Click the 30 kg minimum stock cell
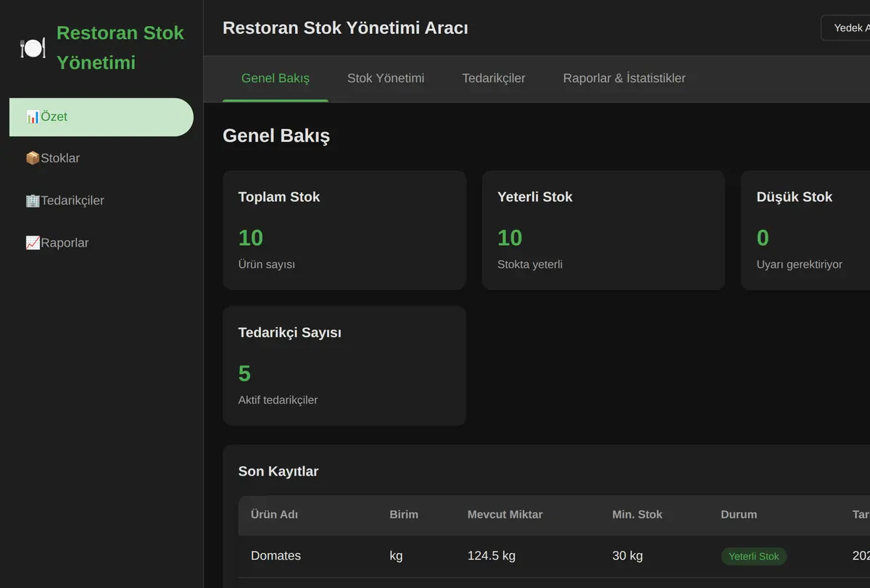This screenshot has height=588, width=870. (x=627, y=556)
